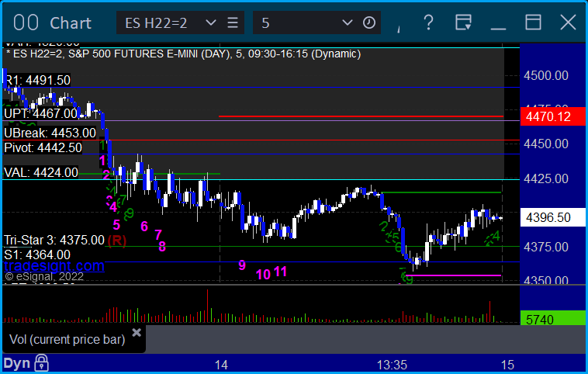Image resolution: width=588 pixels, height=374 pixels.
Task: Click the eSignal, 2022 copyright text
Action: [44, 277]
